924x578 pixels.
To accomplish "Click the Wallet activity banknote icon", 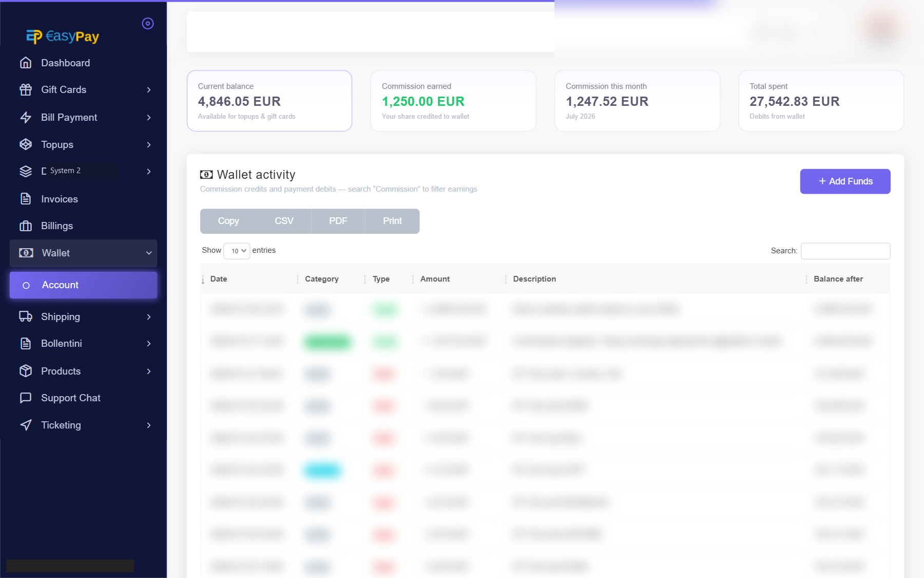I will (206, 175).
